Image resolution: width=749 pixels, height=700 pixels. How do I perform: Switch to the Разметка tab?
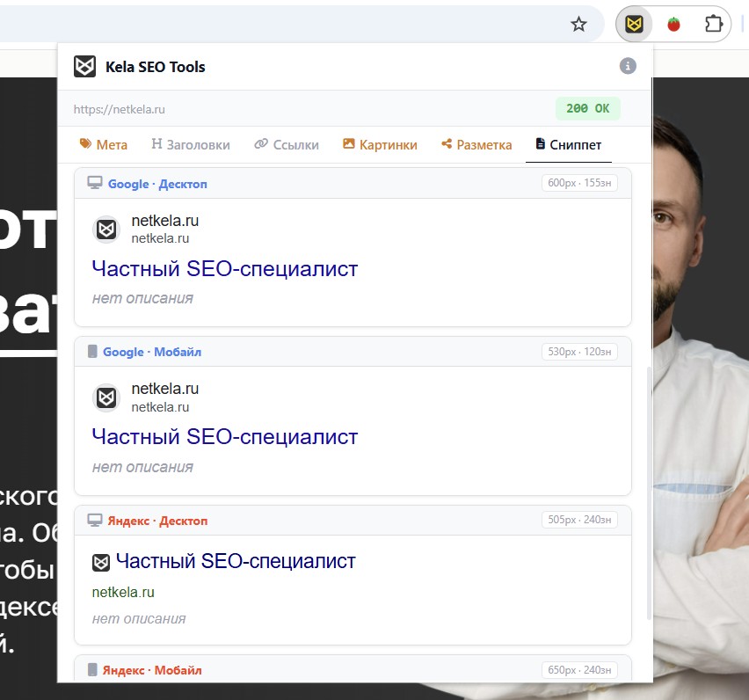(476, 144)
